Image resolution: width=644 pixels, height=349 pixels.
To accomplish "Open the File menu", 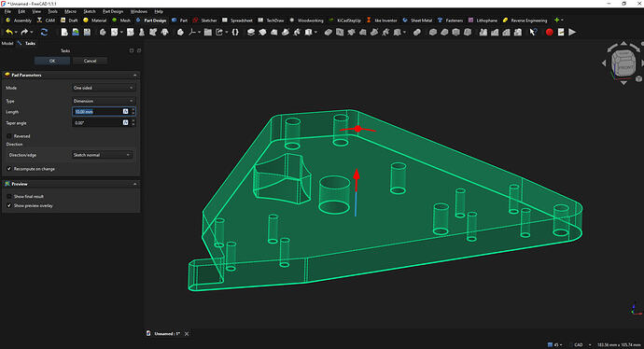I will pyautogui.click(x=7, y=11).
